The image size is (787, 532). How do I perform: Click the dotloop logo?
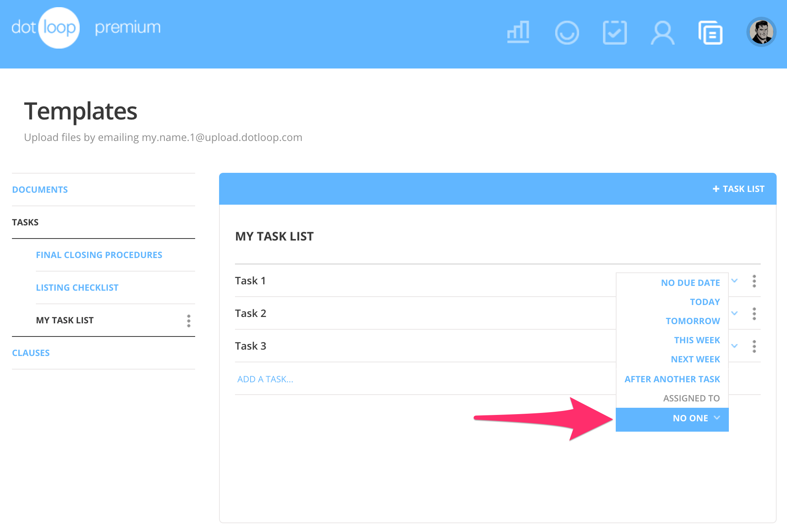[59, 27]
